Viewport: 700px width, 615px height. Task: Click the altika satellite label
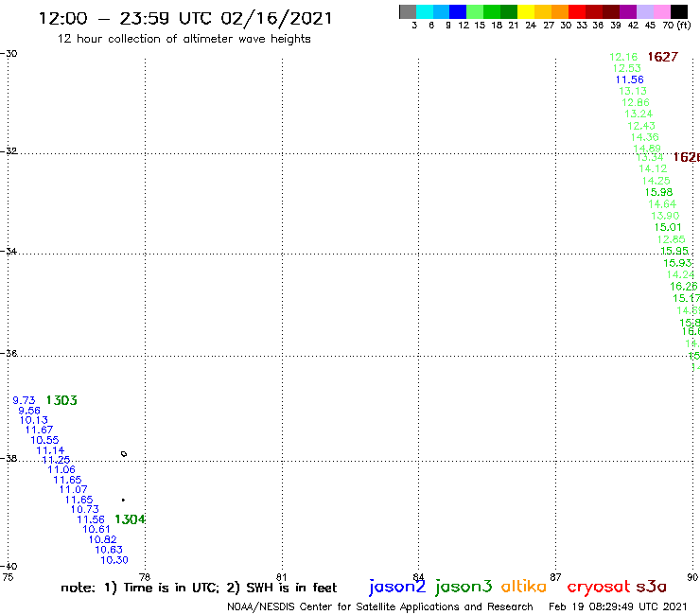coord(523,586)
